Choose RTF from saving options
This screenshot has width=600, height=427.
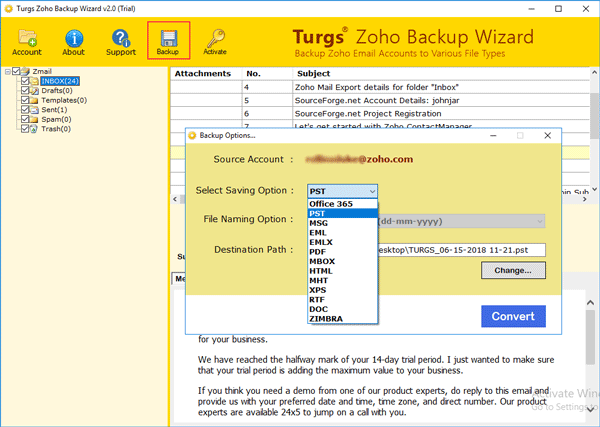click(342, 300)
